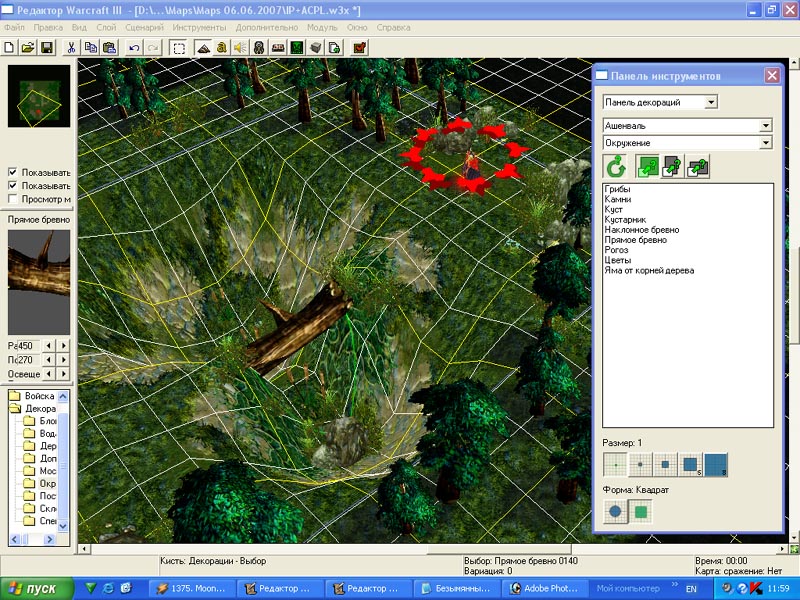Viewport: 800px width, 600px height.
Task: Decrease the 450 value with left arrow
Action: pos(49,345)
